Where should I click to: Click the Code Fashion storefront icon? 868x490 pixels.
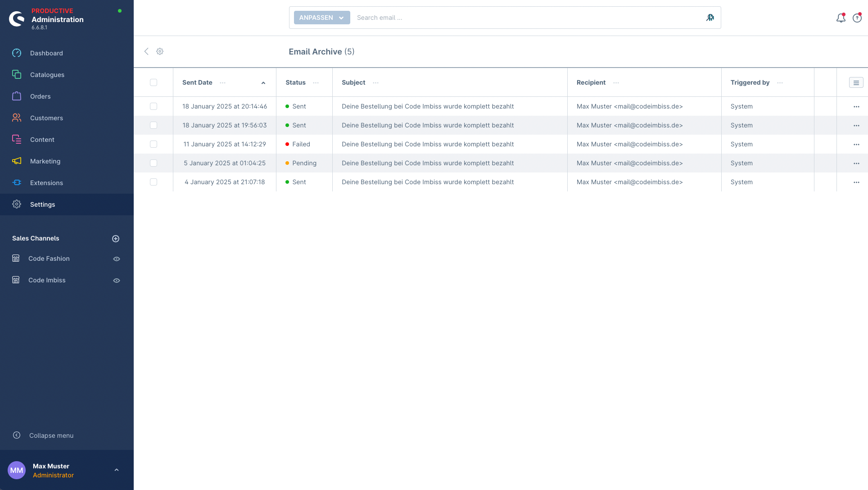16,259
